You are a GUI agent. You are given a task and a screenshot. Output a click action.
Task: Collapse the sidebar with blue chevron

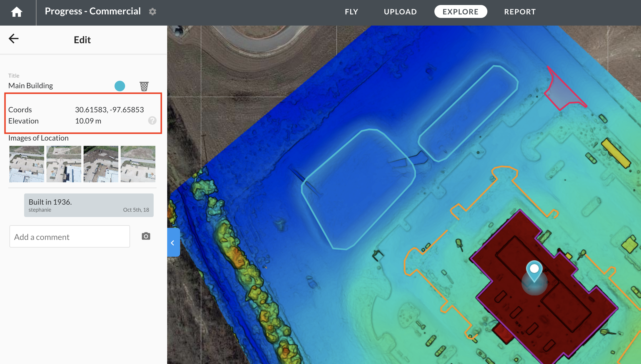173,243
